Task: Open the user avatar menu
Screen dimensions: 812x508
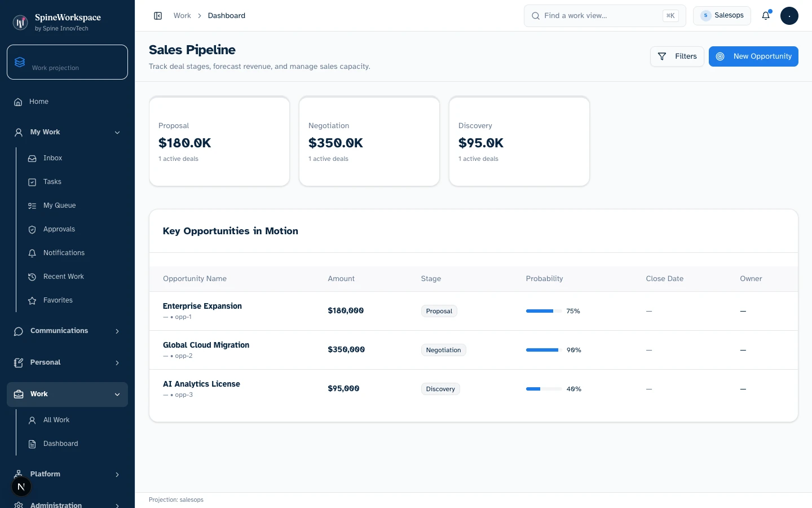Action: coord(789,16)
